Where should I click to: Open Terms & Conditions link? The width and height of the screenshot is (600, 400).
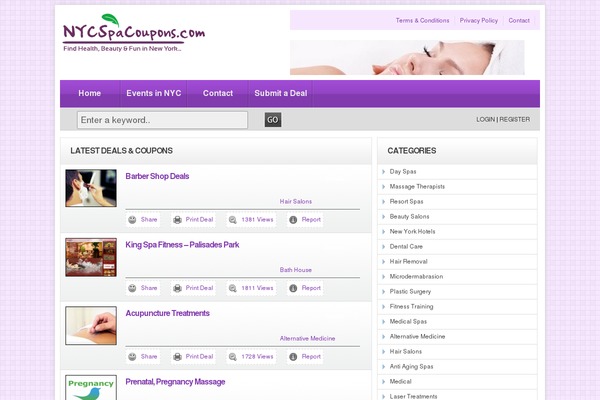click(x=422, y=20)
